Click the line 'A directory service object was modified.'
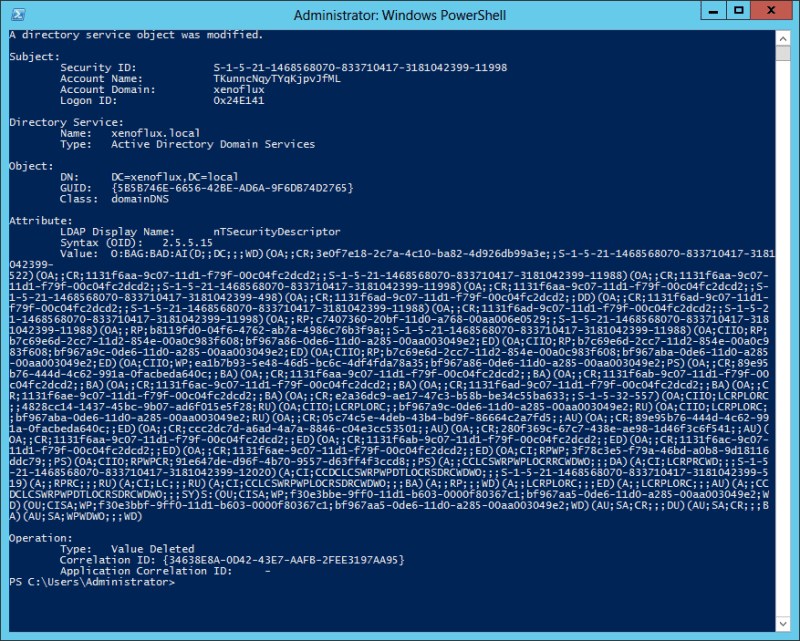 pyautogui.click(x=136, y=35)
